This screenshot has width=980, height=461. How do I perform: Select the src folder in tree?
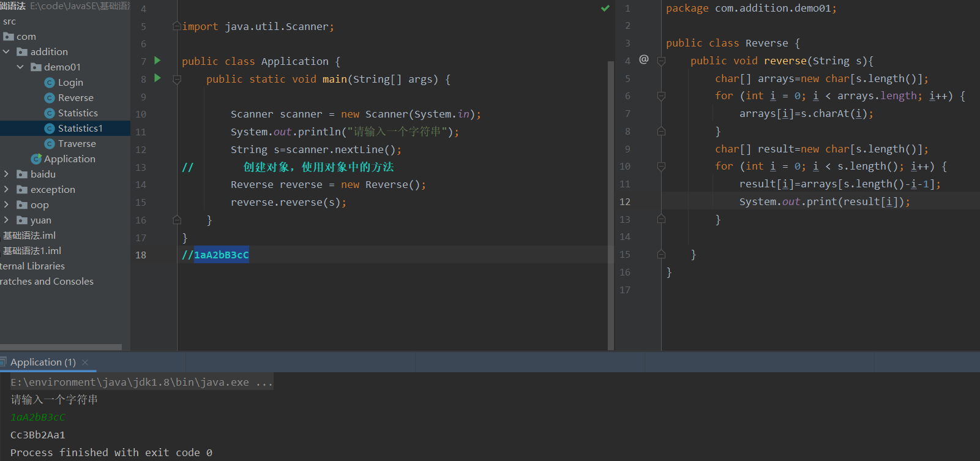[x=9, y=21]
